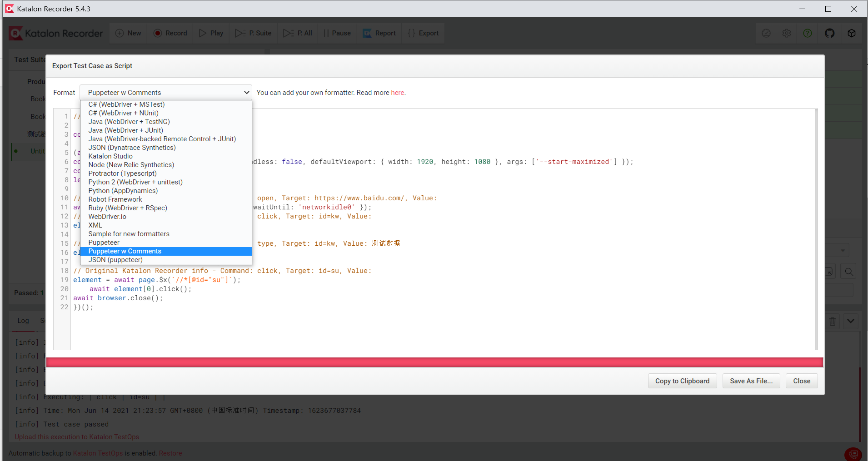Open the speed gauge icon in top bar
This screenshot has height=461, width=868.
(766, 33)
